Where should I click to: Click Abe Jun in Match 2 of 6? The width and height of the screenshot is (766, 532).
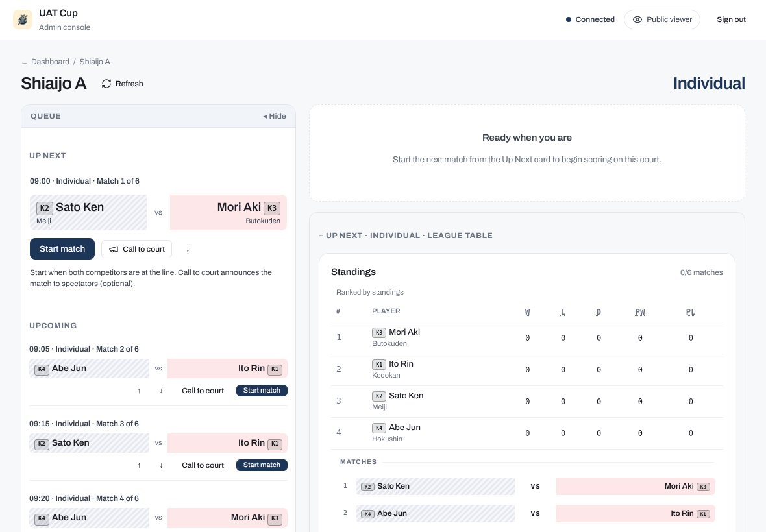pos(89,369)
